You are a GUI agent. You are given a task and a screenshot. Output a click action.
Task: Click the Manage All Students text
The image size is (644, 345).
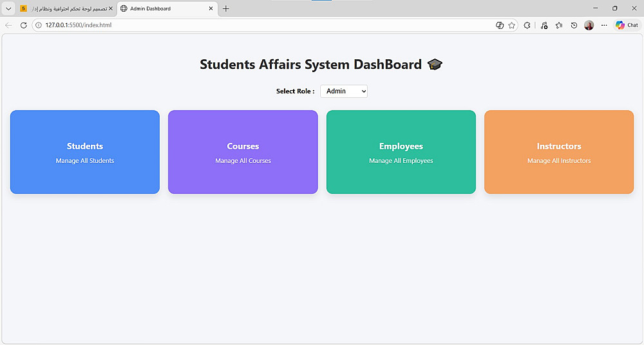85,160
